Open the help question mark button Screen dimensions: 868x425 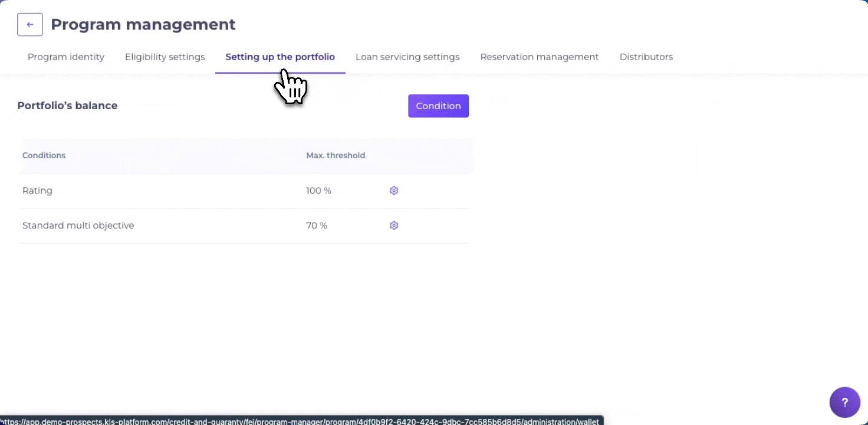(x=845, y=403)
